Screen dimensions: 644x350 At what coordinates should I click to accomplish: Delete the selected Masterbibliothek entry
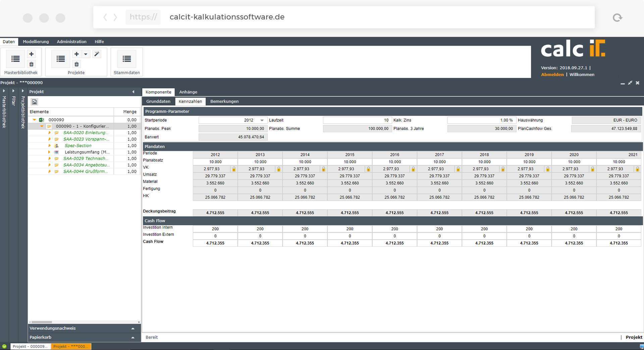[x=31, y=64]
